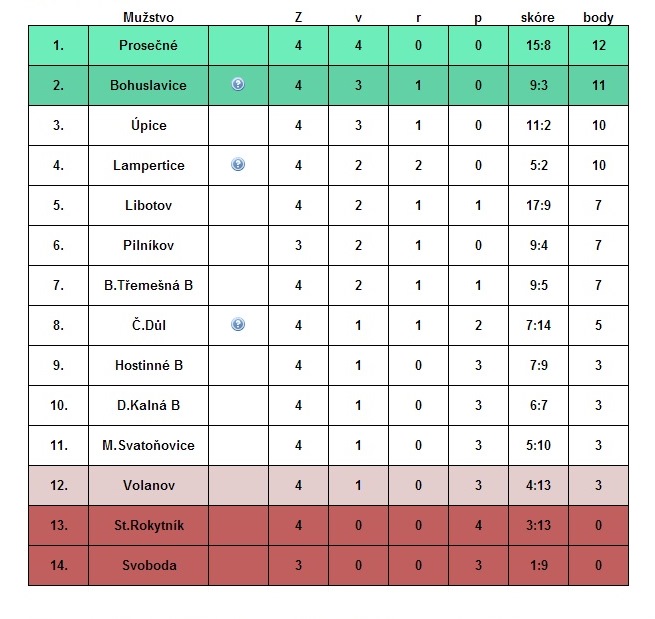Select the Libotov team cell
This screenshot has height=619, width=655.
[x=148, y=205]
